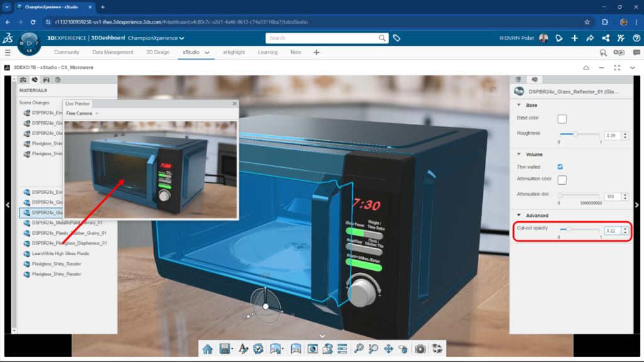This screenshot has height=362, width=644.
Task: Click the show/hide eye swap icon
Action: pyautogui.click(x=437, y=349)
